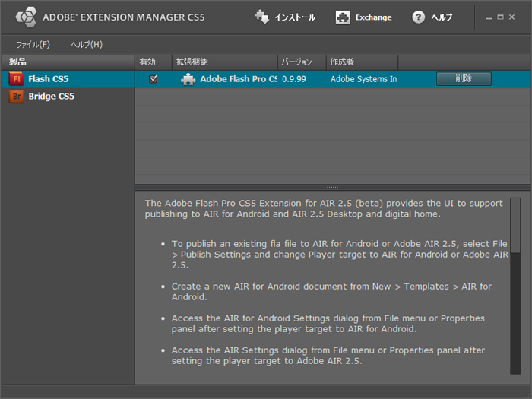Open the Exchange icon in the header
The height and width of the screenshot is (399, 532).
coord(343,17)
